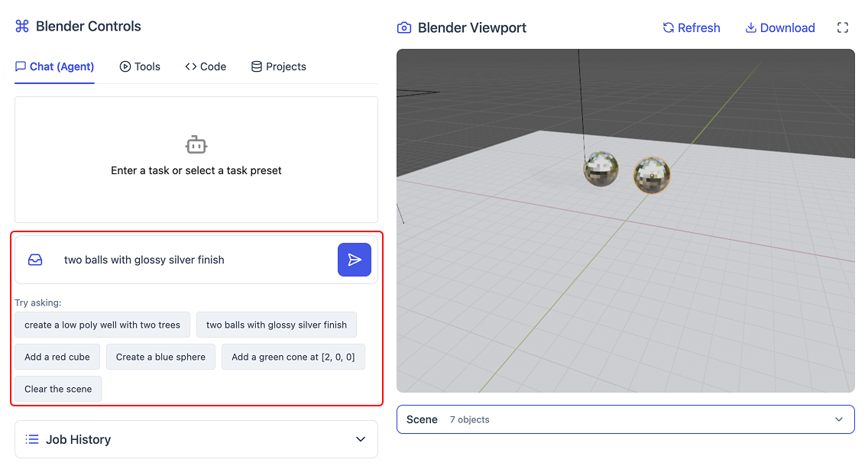Viewport: 868px width, 469px height.
Task: Click the fullscreen expand viewport icon
Action: coord(843,27)
